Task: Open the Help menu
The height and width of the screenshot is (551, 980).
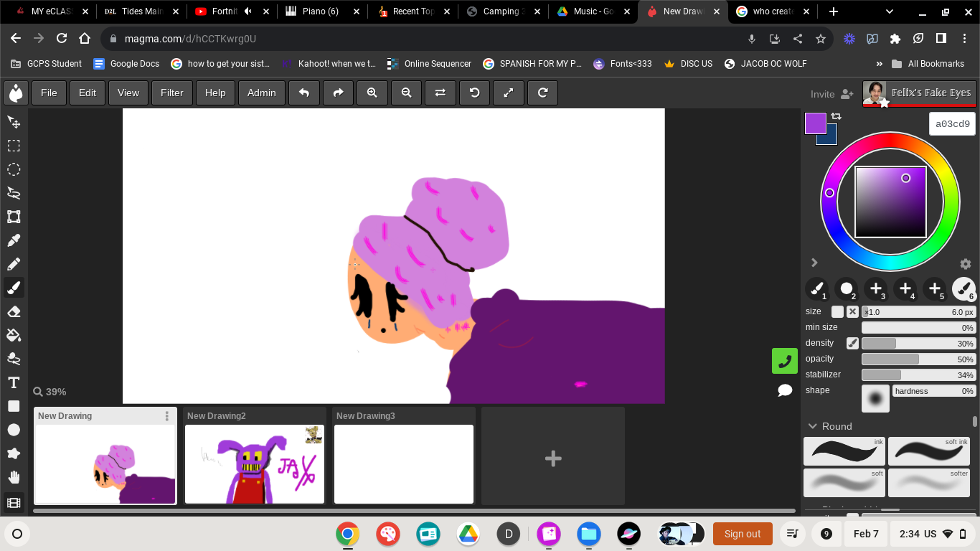Action: [x=215, y=93]
